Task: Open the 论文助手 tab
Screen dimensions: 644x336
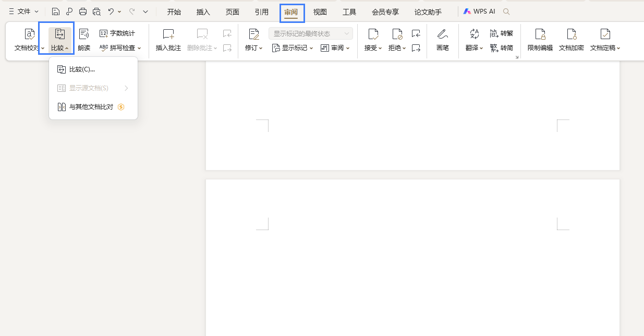Action: (428, 12)
